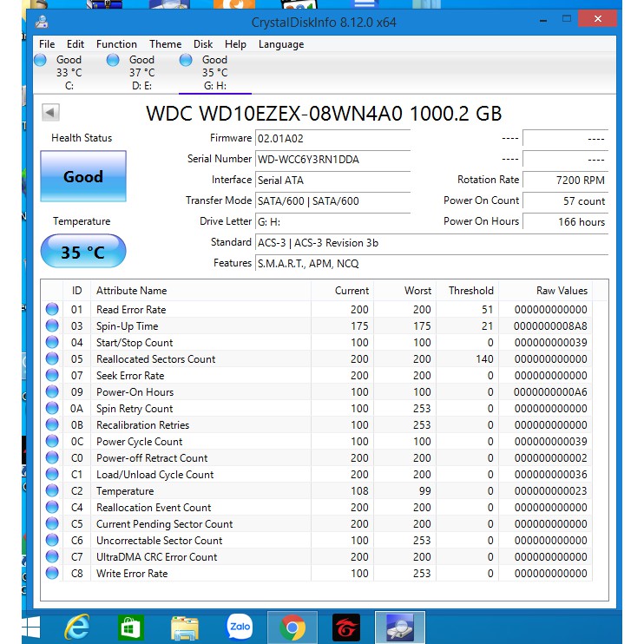Open the Function menu
The height and width of the screenshot is (644, 644).
(116, 44)
